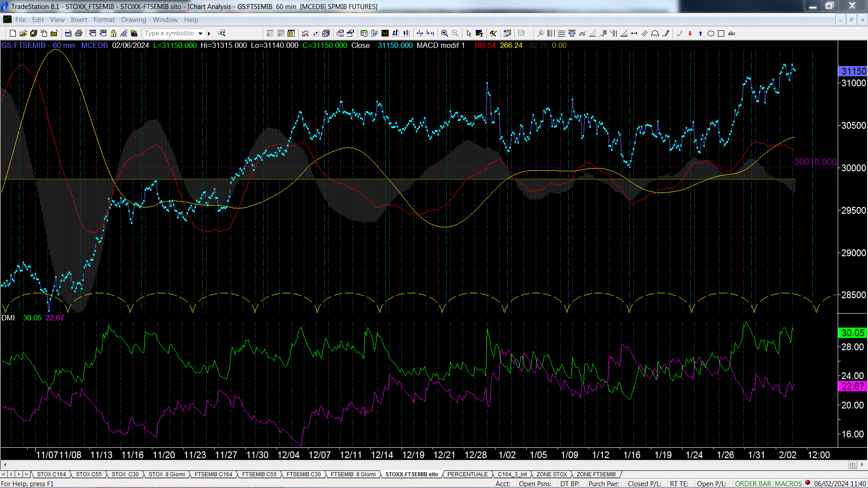Open the Drawing menu
This screenshot has height=488, width=868.
(x=133, y=20)
